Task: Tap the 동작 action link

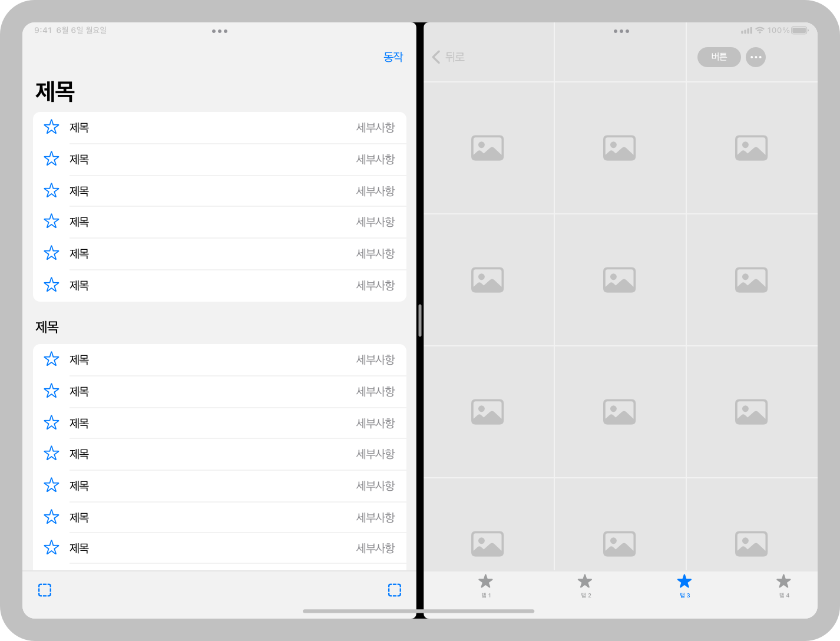Action: pos(392,57)
